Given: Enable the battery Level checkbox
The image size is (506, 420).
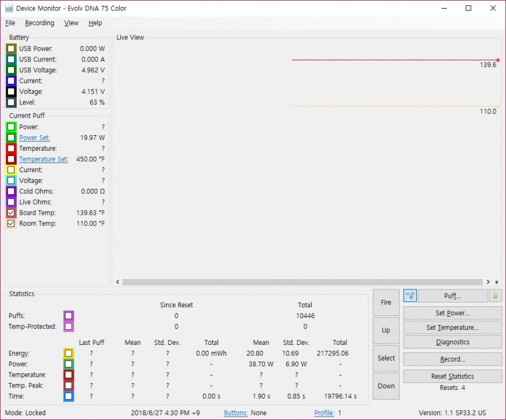Looking at the screenshot, I should point(11,102).
